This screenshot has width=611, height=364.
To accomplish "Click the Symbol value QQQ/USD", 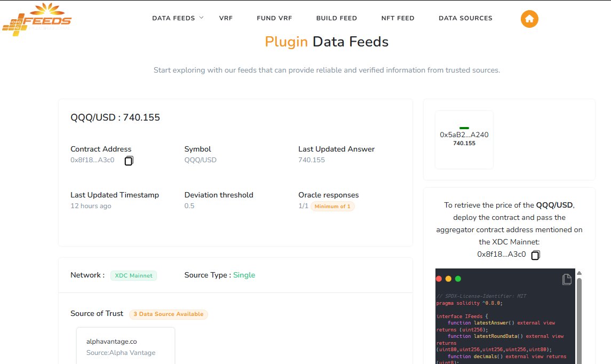I will (200, 160).
